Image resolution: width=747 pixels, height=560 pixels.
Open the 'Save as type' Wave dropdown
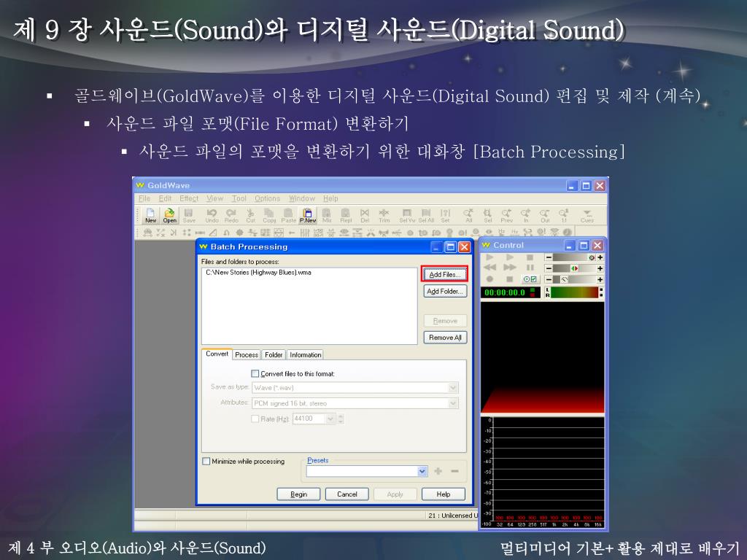(x=453, y=388)
